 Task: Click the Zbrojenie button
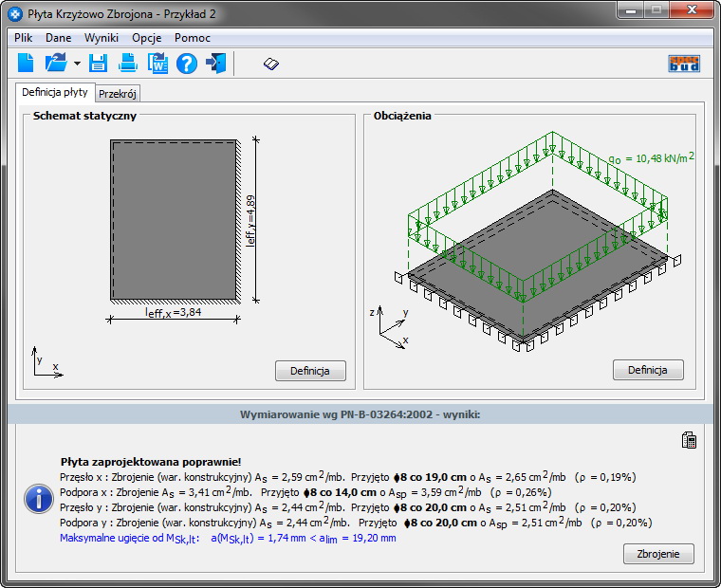[658, 554]
